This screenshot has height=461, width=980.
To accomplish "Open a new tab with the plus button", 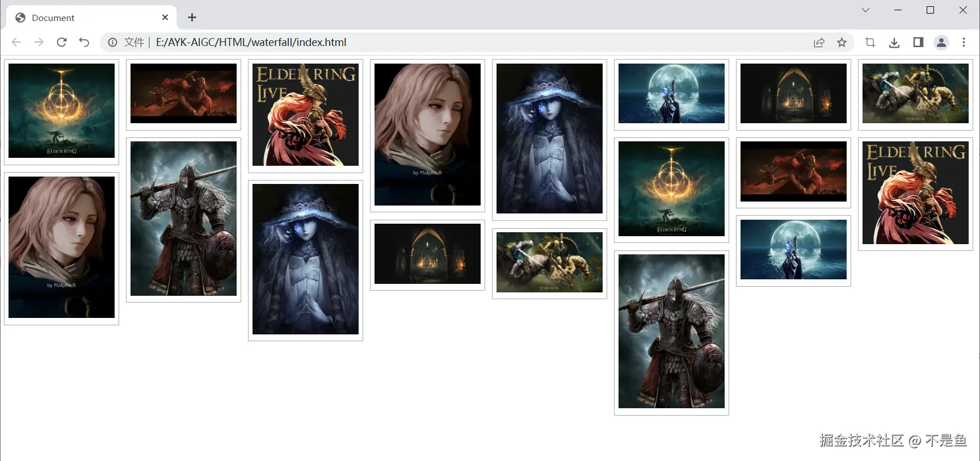I will pos(192,18).
